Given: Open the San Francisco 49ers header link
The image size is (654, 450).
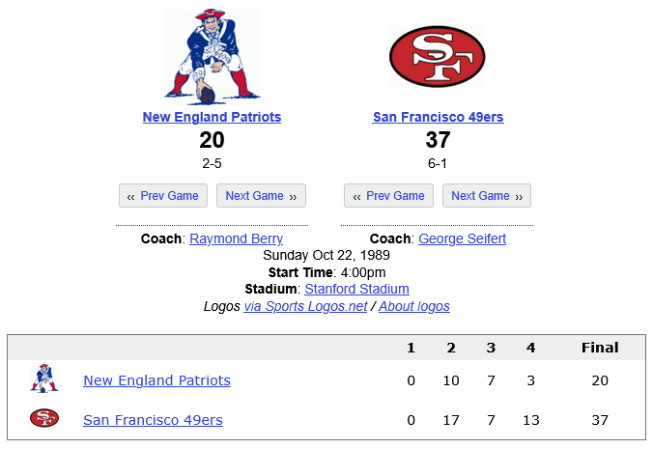Looking at the screenshot, I should tap(438, 117).
